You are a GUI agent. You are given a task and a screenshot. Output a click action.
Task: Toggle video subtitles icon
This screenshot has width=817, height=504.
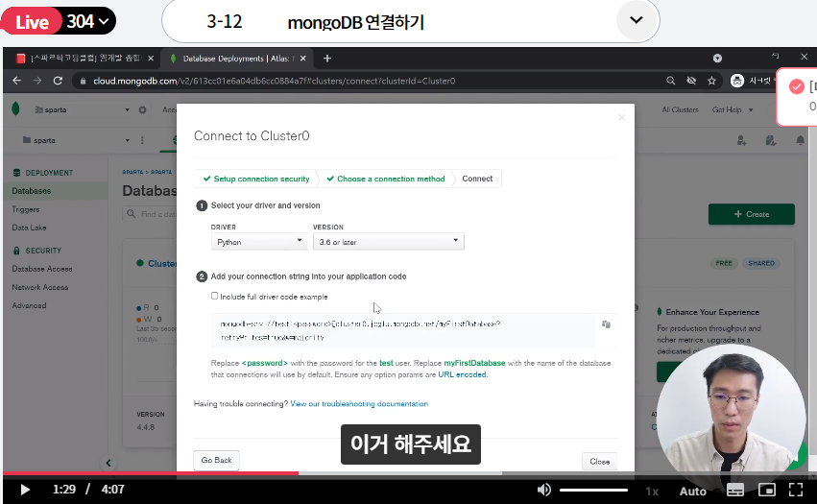(735, 490)
